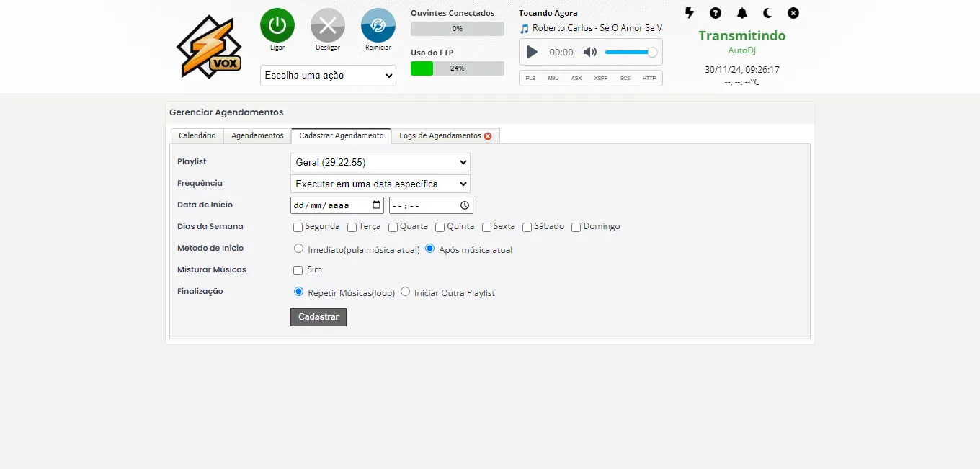Click the lightning bolt icon in header
The image size is (980, 469).
point(690,13)
